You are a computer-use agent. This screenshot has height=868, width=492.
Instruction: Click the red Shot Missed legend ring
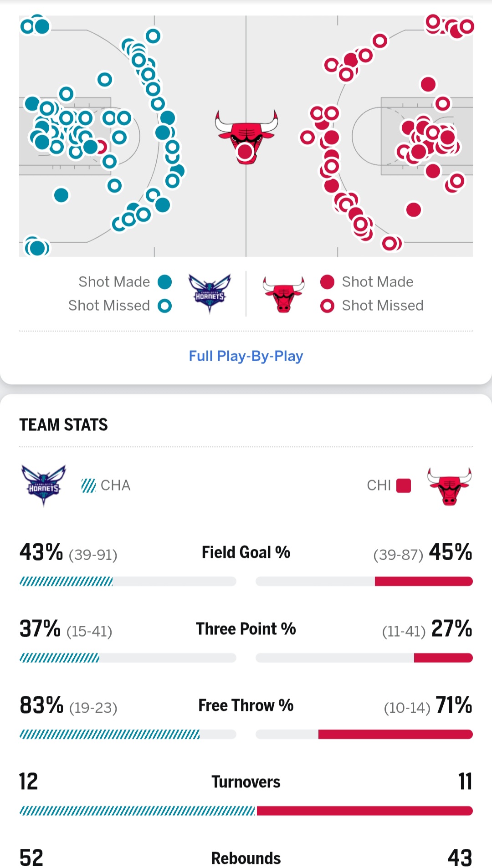(x=327, y=306)
